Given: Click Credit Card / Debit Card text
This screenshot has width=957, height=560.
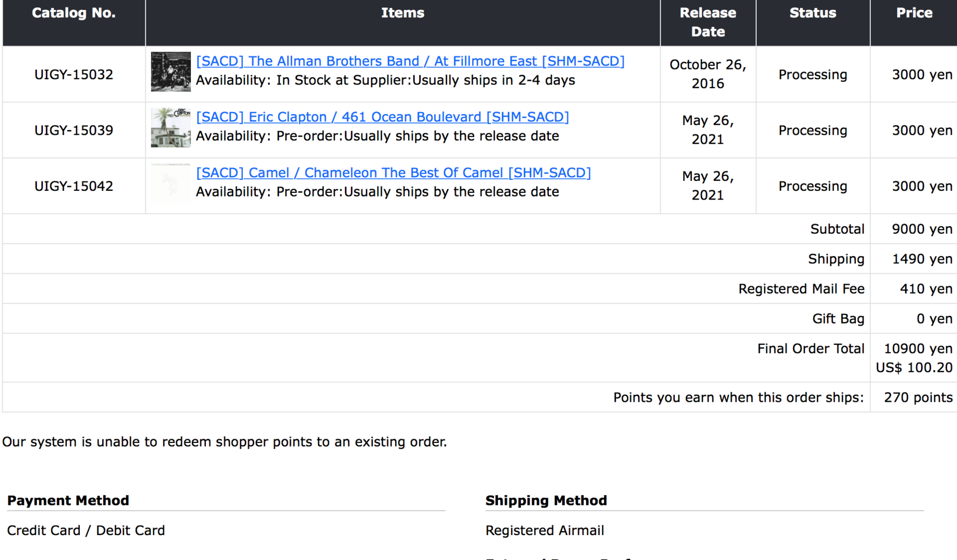Looking at the screenshot, I should point(86,531).
